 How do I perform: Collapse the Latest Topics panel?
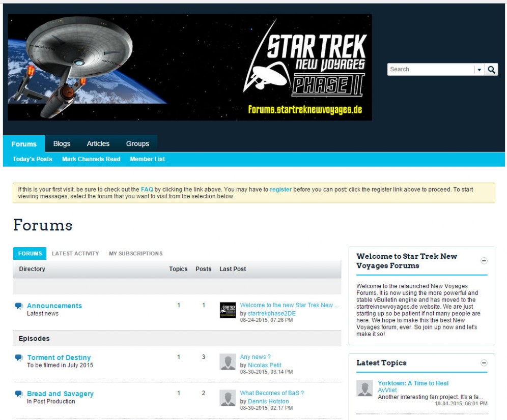(484, 363)
